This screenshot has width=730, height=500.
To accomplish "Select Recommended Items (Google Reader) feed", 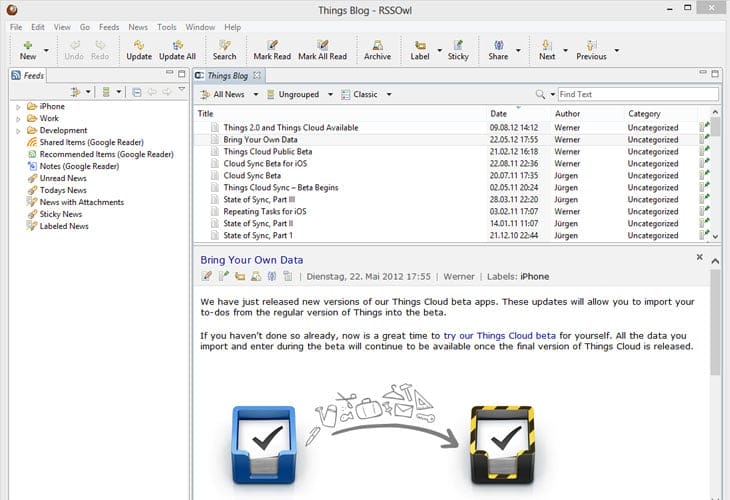I will coord(106,154).
